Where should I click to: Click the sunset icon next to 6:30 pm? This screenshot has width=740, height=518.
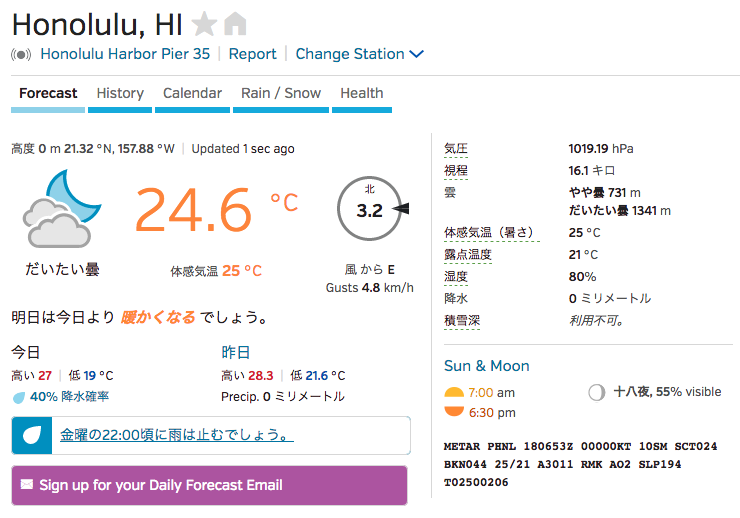click(454, 411)
